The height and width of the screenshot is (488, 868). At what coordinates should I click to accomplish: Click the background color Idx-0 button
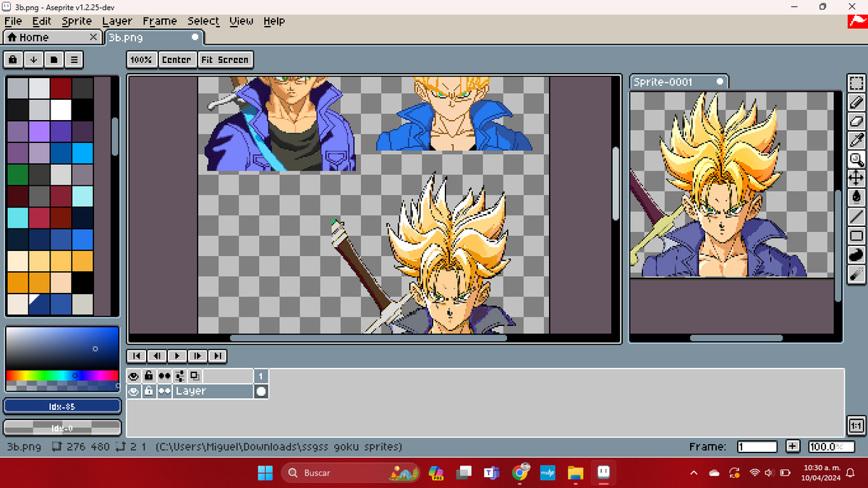point(62,427)
